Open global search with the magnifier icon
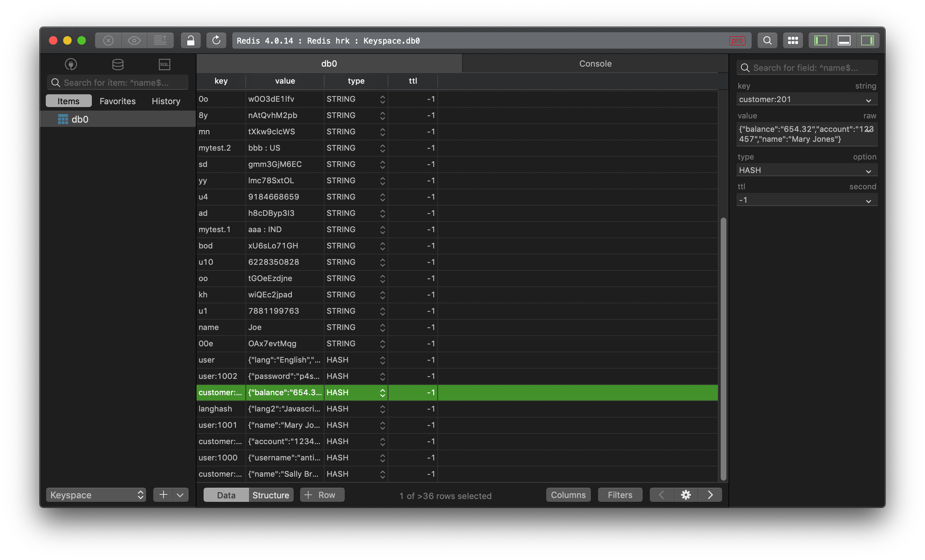Image resolution: width=925 pixels, height=560 pixels. pyautogui.click(x=767, y=40)
